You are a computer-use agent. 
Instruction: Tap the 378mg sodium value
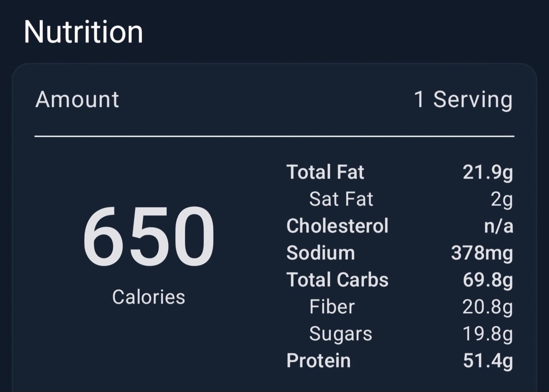tap(481, 253)
